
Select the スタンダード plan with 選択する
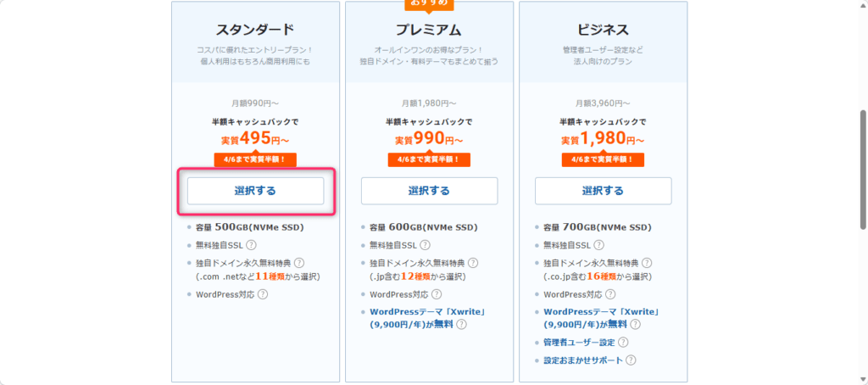[255, 191]
